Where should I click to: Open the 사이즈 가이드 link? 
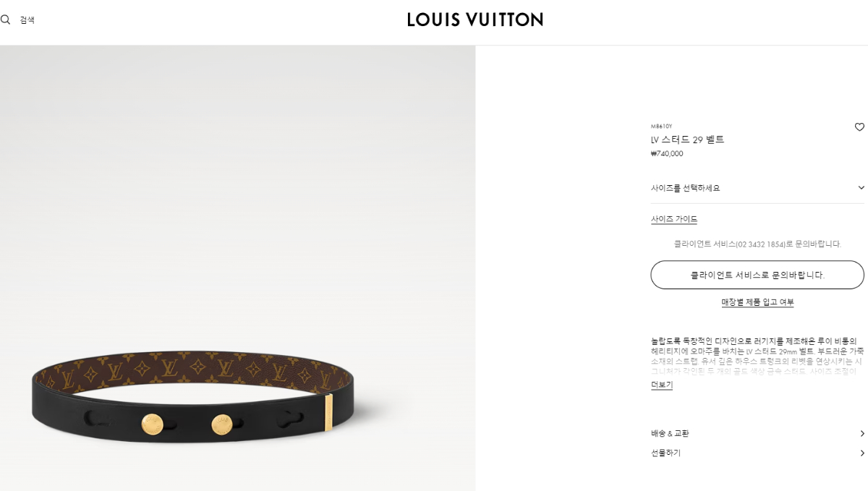(673, 219)
